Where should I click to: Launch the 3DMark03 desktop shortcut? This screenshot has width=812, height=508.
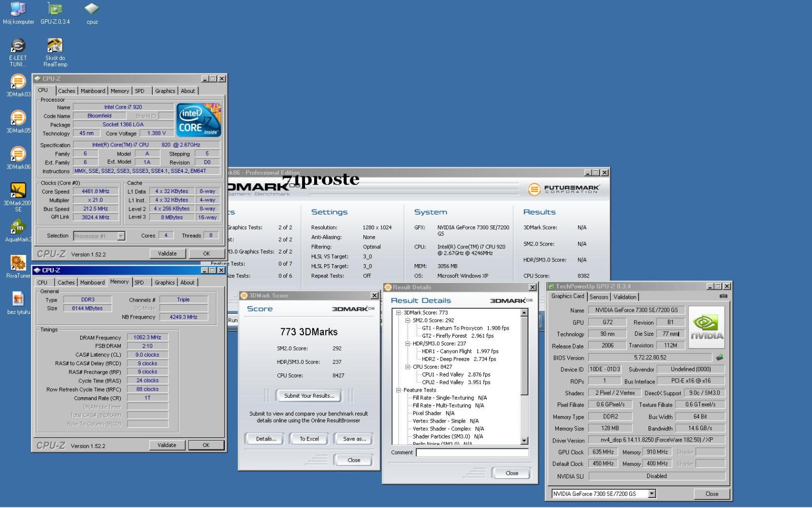18,85
